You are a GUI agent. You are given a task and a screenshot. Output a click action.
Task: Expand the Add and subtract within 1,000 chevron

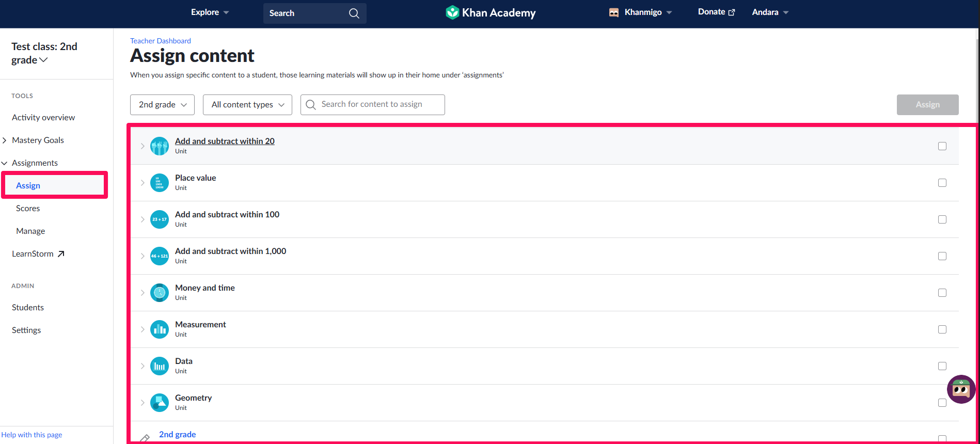(x=143, y=256)
